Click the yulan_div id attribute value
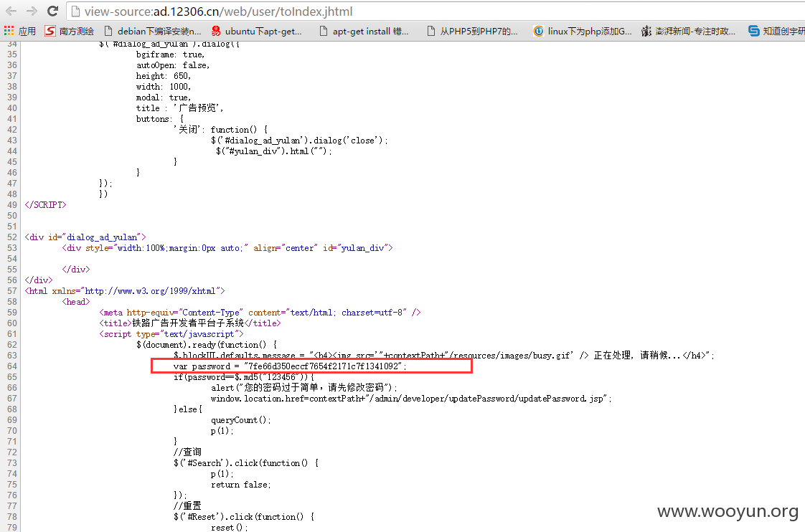Viewport: 805px width, 532px height. click(x=362, y=248)
